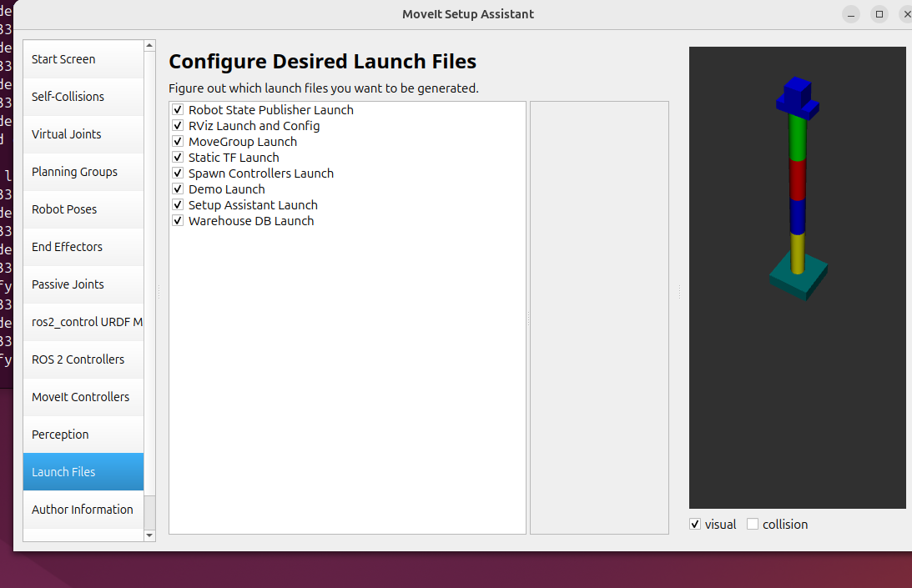Image resolution: width=912 pixels, height=588 pixels.
Task: Open Virtual Joints step
Action: [x=83, y=134]
